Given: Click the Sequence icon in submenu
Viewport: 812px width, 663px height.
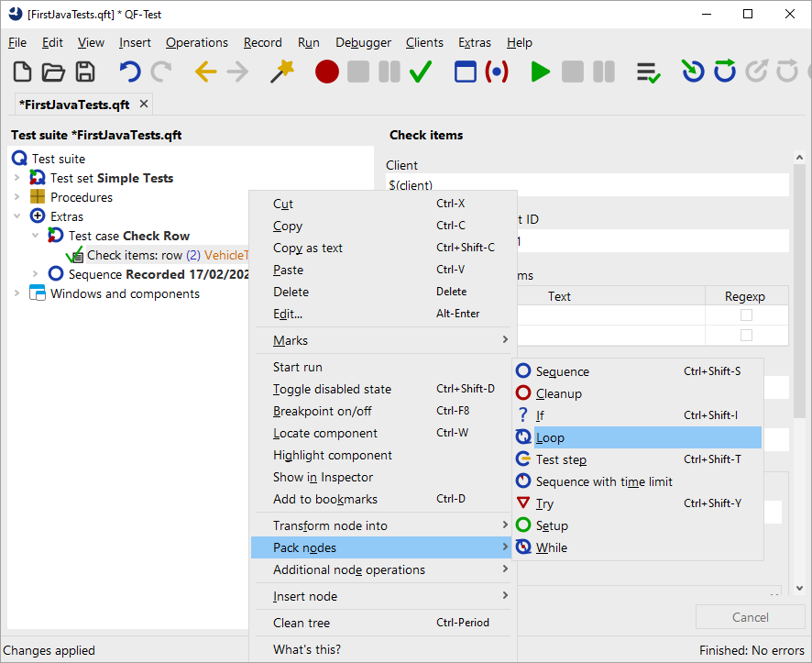Looking at the screenshot, I should [523, 370].
